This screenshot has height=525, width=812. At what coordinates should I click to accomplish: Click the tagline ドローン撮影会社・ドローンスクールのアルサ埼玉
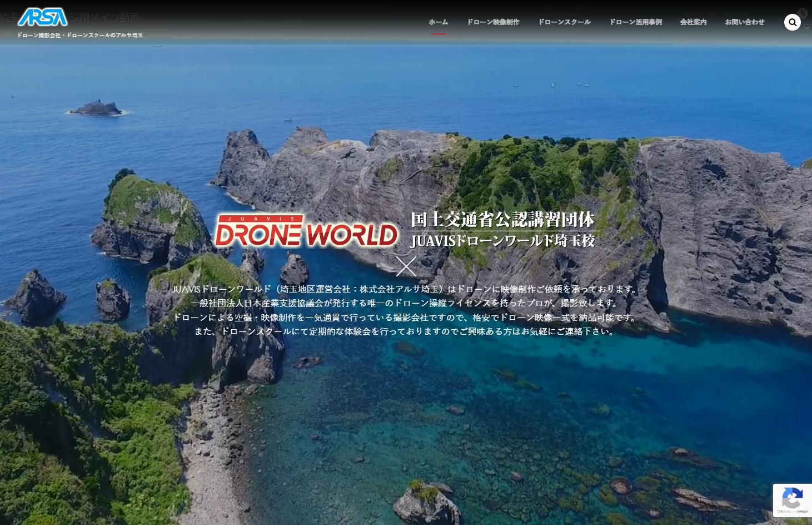click(x=80, y=35)
